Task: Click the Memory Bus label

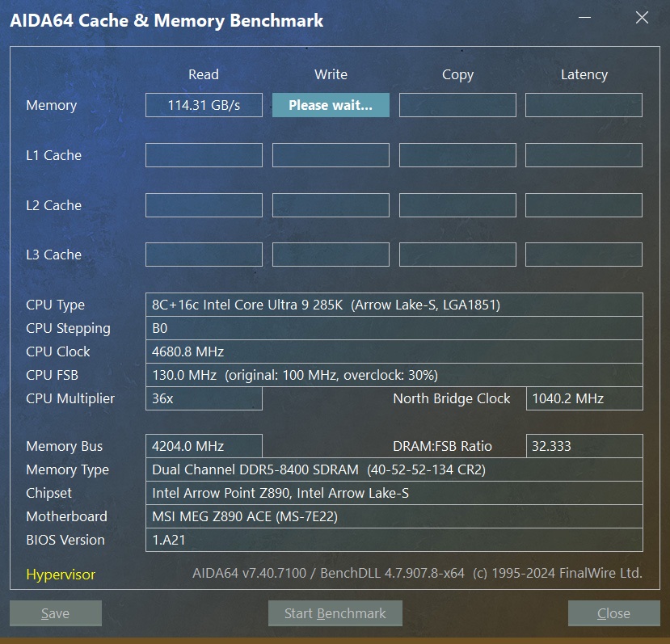Action: (x=65, y=446)
